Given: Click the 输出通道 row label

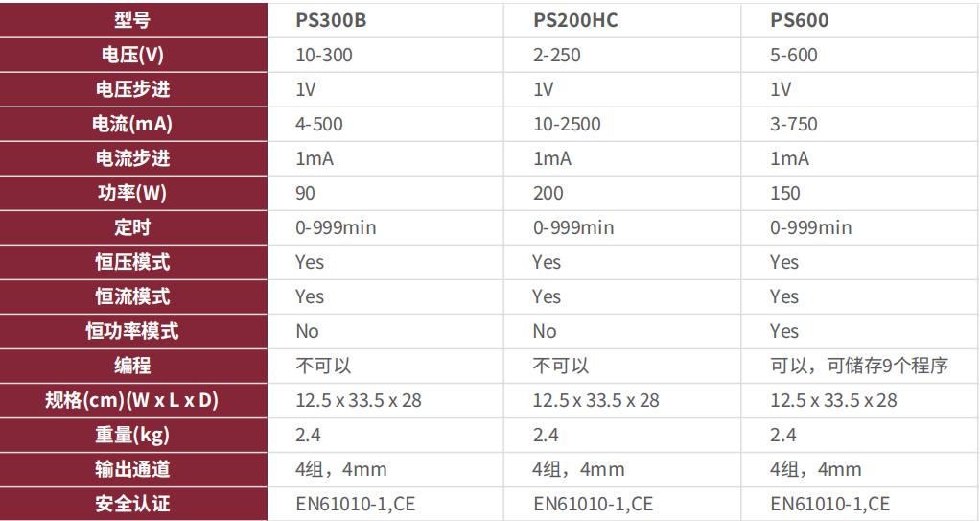Looking at the screenshot, I should click(x=132, y=469).
